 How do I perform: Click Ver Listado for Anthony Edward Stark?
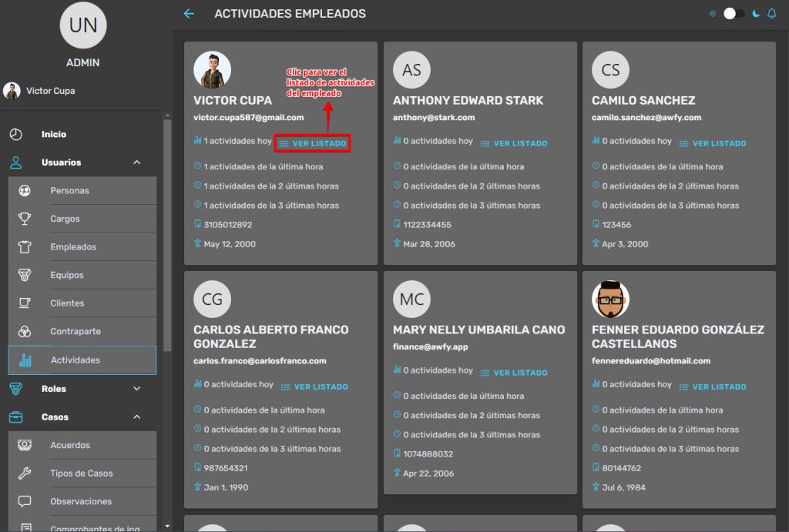coord(514,143)
